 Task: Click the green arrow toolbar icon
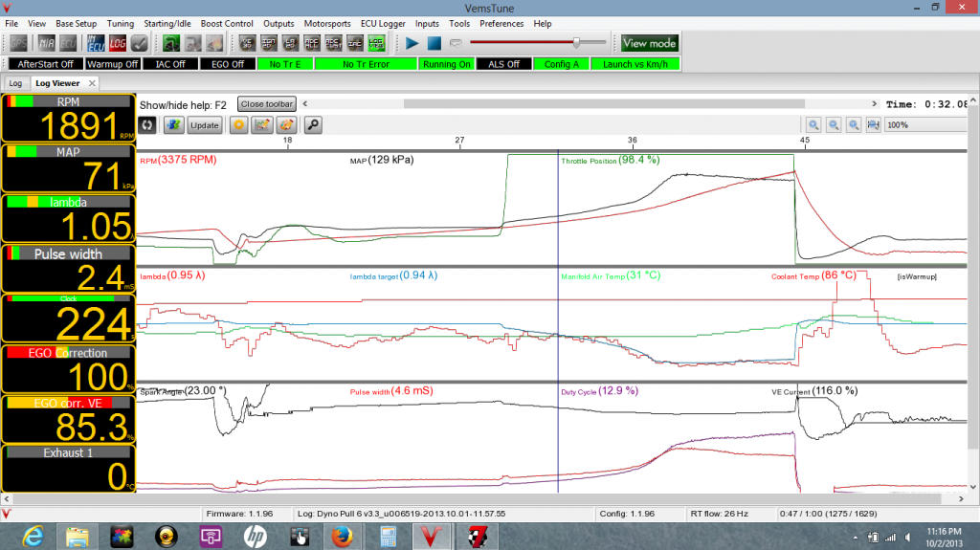click(170, 43)
